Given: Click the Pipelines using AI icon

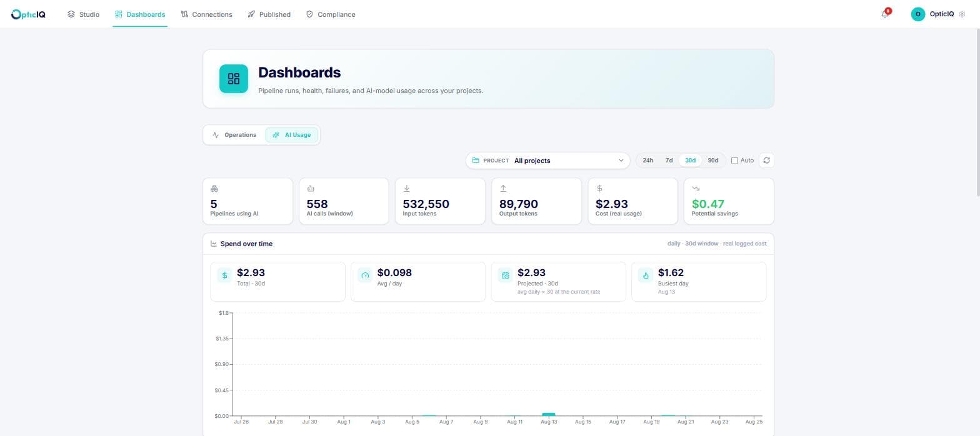Looking at the screenshot, I should pos(214,189).
